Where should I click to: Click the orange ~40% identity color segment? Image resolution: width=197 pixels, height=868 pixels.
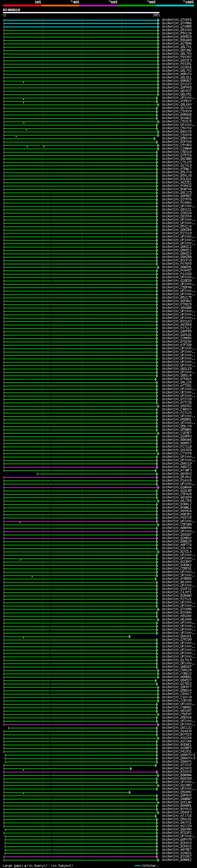pyautogui.click(x=60, y=6)
